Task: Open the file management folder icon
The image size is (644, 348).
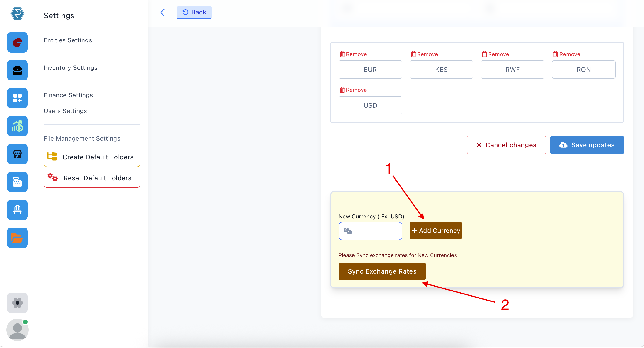Action: pos(17,238)
